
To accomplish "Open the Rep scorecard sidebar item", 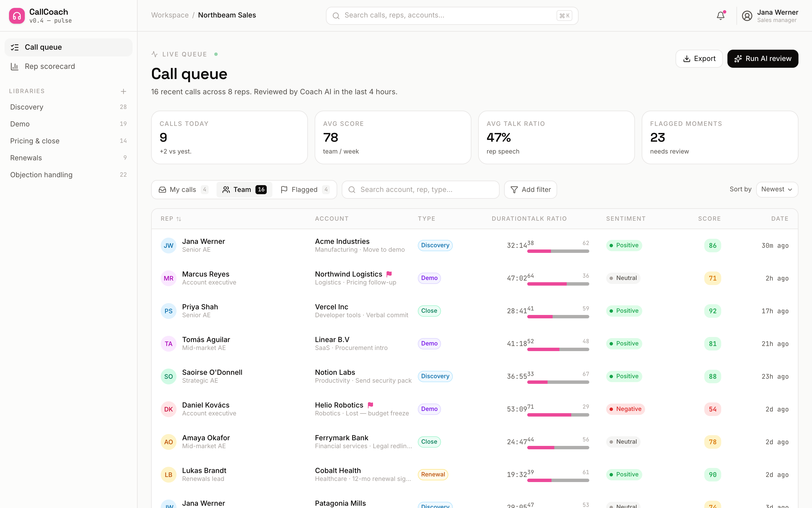I will coord(69,67).
